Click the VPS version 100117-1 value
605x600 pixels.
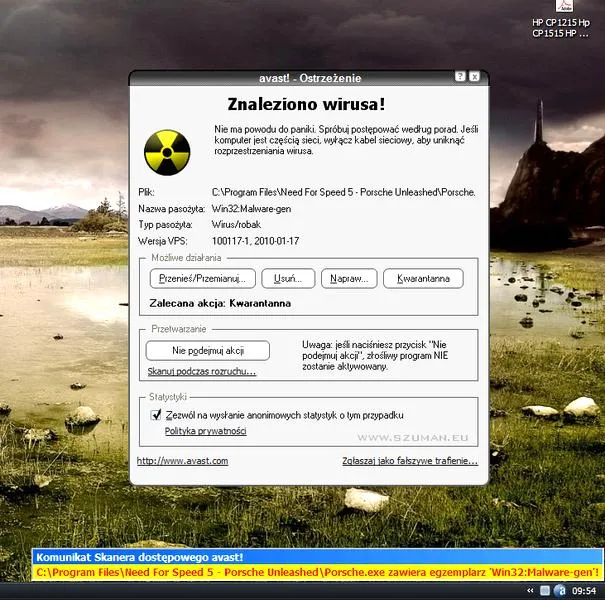255,241
